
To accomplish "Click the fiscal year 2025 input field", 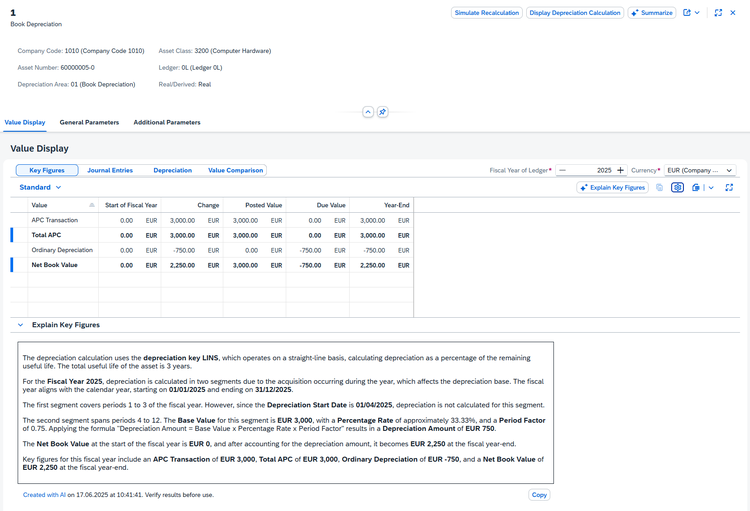I will coord(591,170).
